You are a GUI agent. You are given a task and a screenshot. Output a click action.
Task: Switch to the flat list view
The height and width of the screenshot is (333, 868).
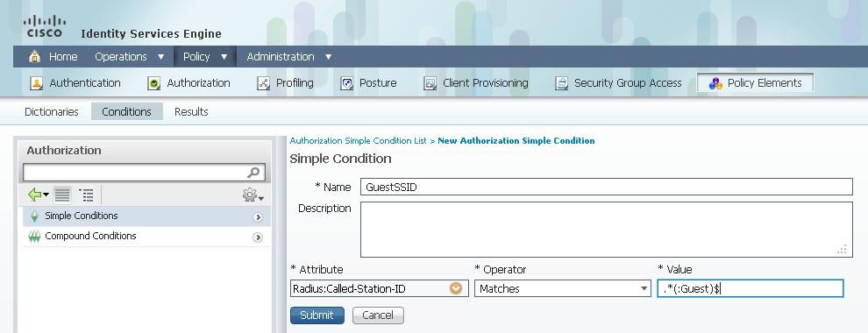click(x=62, y=195)
